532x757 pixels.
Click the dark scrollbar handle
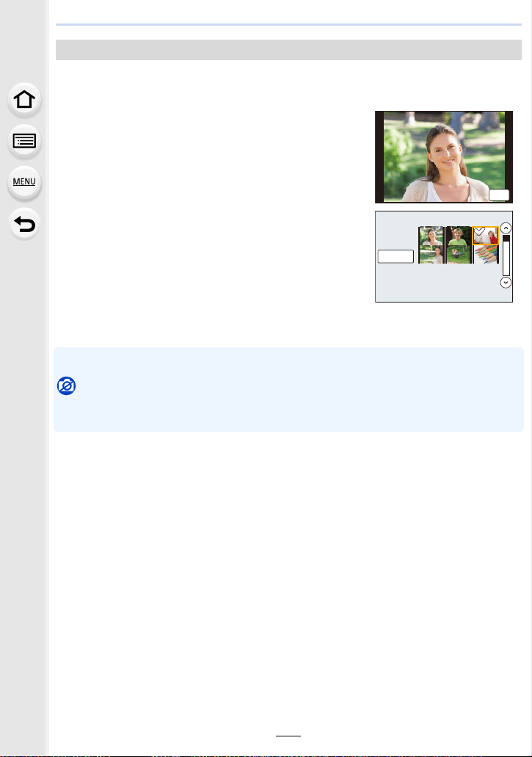click(506, 239)
